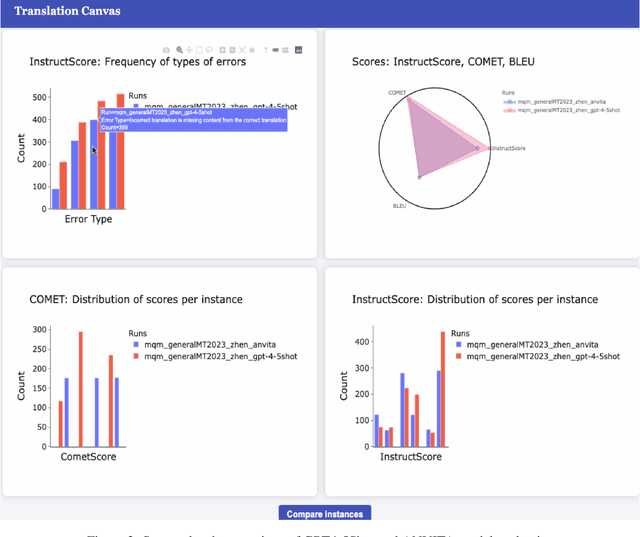Click the Zoom Out modebar icon

[231, 49]
